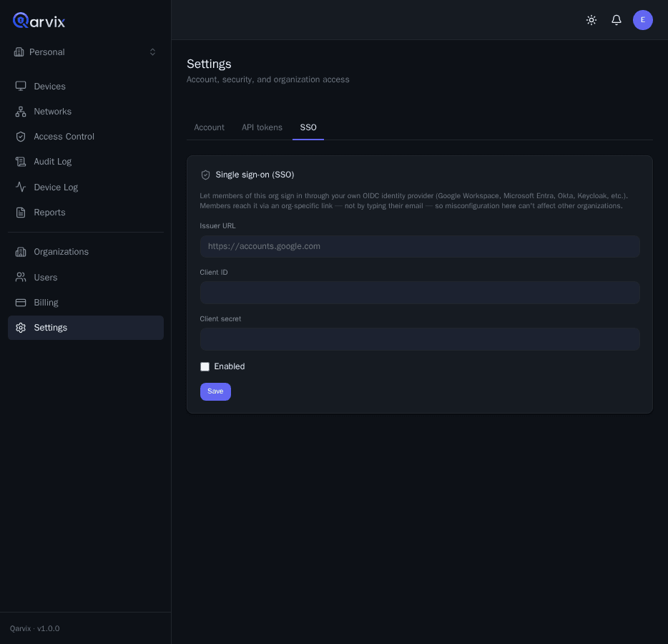Click the Settings page heading
This screenshot has width=668, height=644.
tap(209, 64)
